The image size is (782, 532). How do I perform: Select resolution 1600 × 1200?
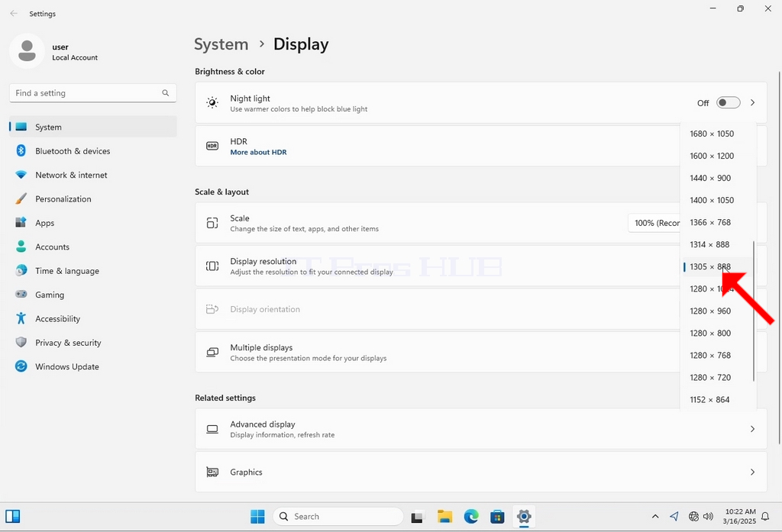click(x=718, y=156)
